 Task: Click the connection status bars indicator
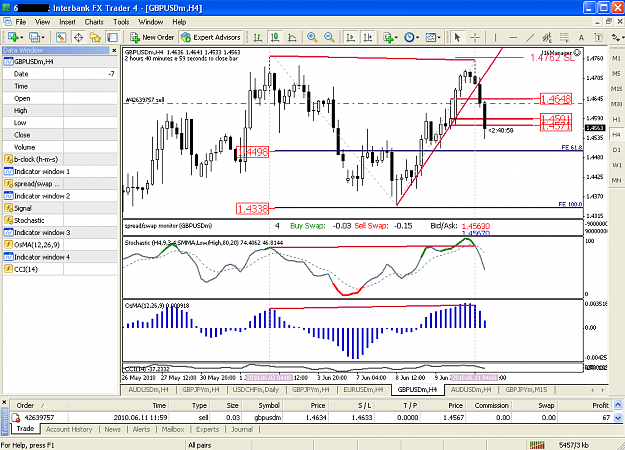537,444
